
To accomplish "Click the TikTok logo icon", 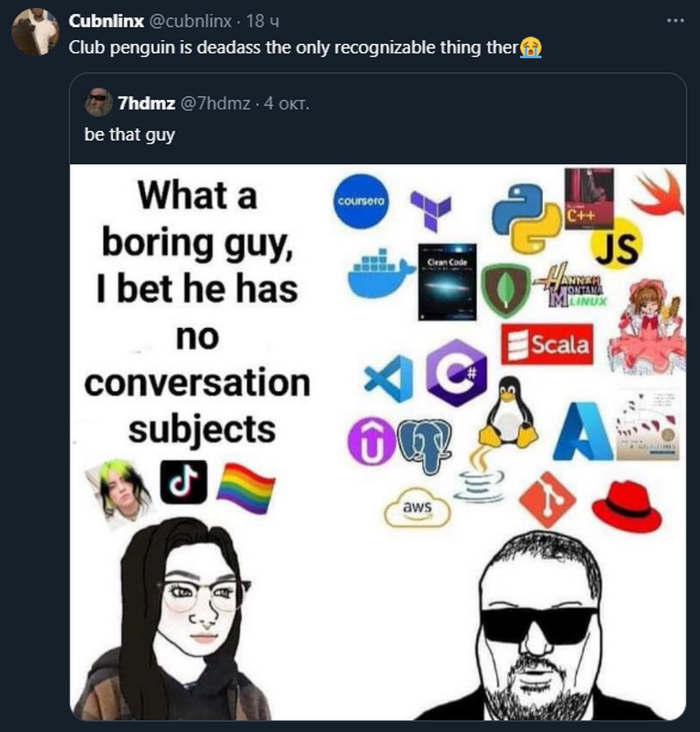I will pos(183,482).
